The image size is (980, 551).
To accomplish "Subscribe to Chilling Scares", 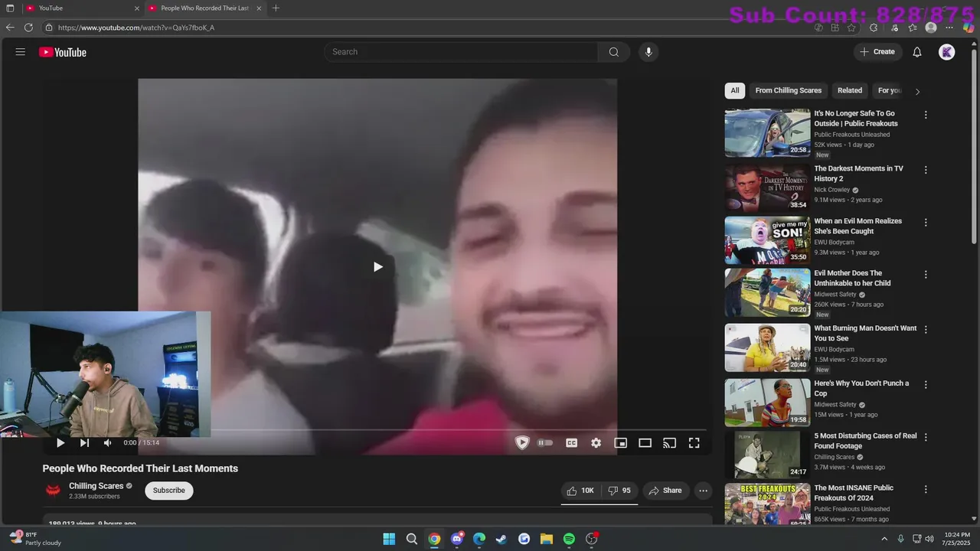I will pos(169,491).
